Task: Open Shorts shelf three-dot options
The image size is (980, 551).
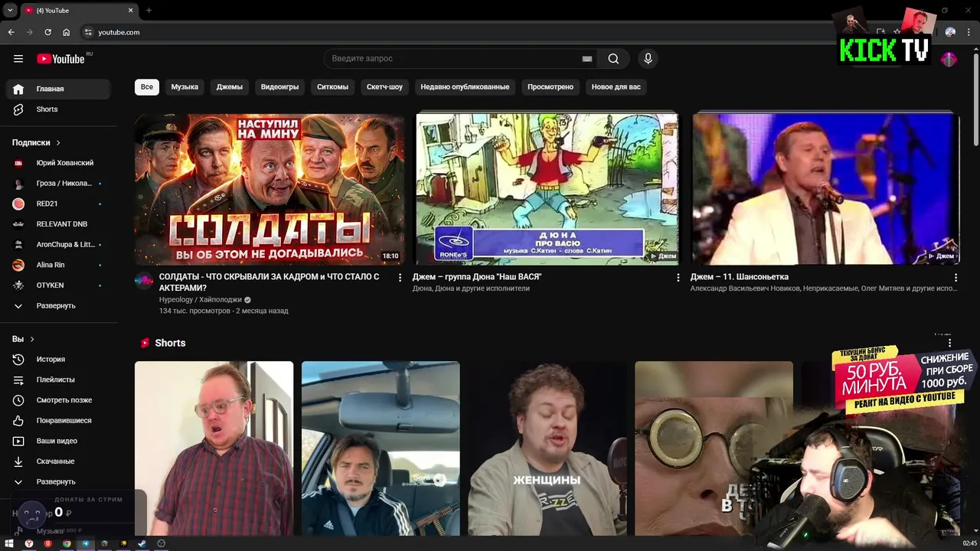Action: point(949,343)
